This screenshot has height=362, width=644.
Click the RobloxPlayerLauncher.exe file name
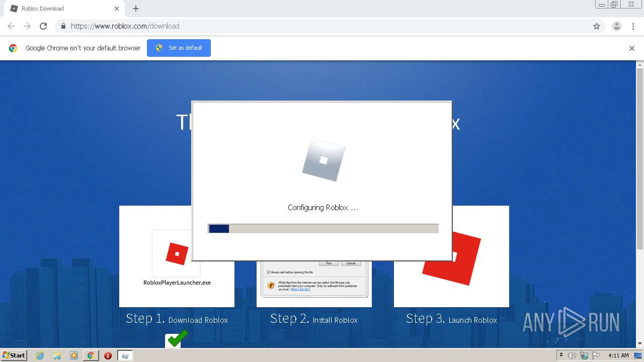coord(177,283)
